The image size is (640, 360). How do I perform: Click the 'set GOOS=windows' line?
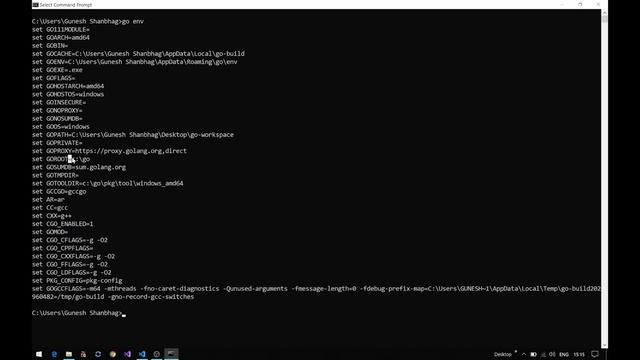[61, 127]
